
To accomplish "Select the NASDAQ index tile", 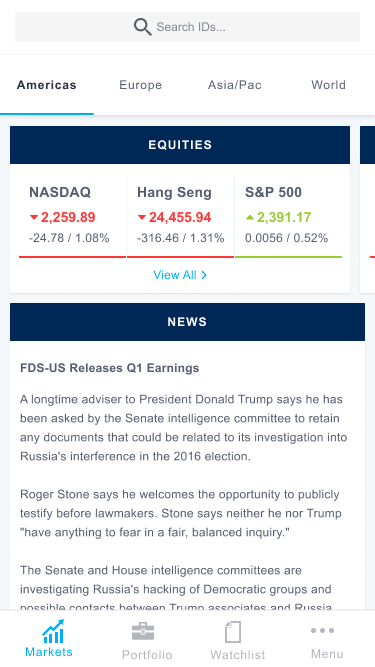I will [72, 217].
